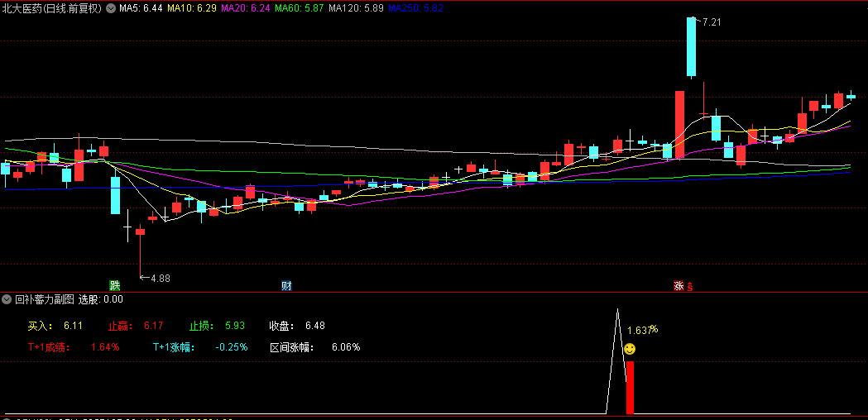Select the MA10: 6.29 label

[191, 8]
